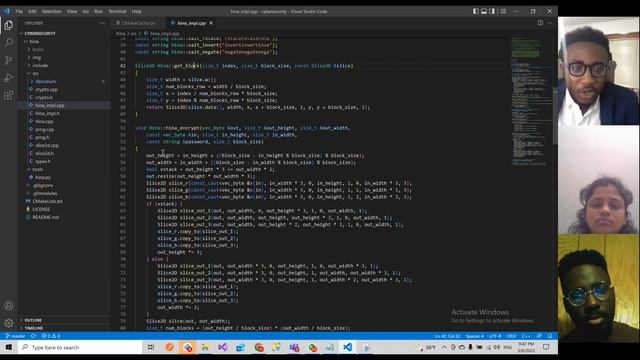This screenshot has height=360, width=640.
Task: Open the File menu
Action: click(x=19, y=11)
